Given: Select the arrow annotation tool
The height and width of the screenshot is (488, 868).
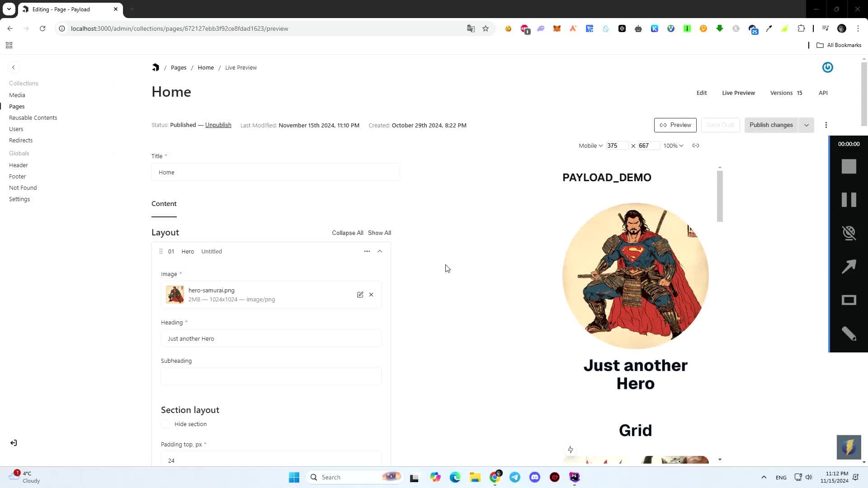Looking at the screenshot, I should (849, 267).
